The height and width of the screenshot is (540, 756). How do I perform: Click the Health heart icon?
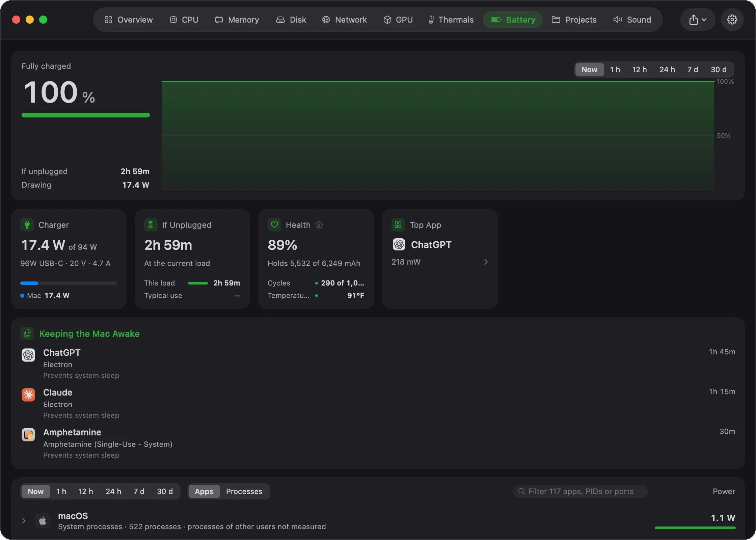(274, 225)
